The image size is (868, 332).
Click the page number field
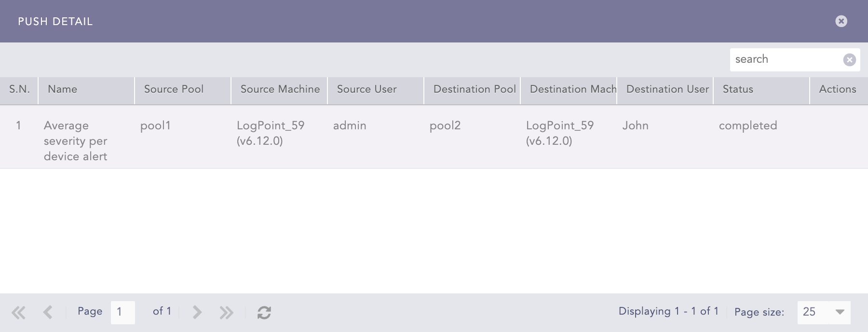(x=122, y=312)
